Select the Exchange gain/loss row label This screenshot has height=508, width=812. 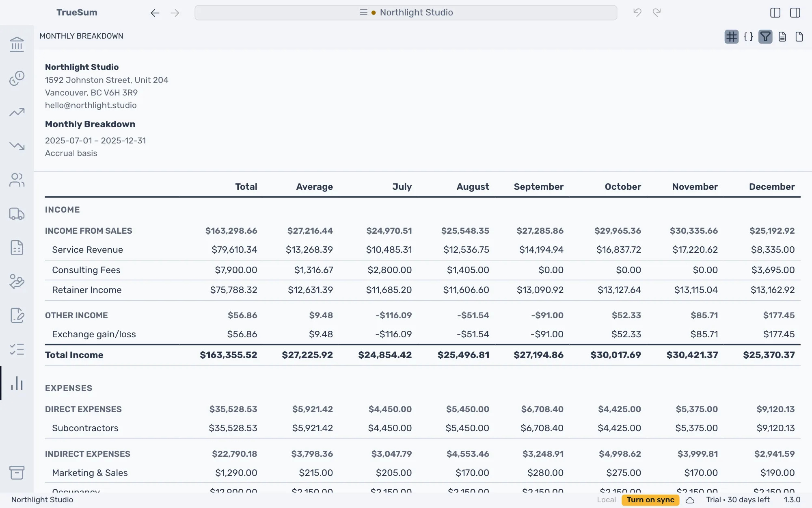coord(94,334)
